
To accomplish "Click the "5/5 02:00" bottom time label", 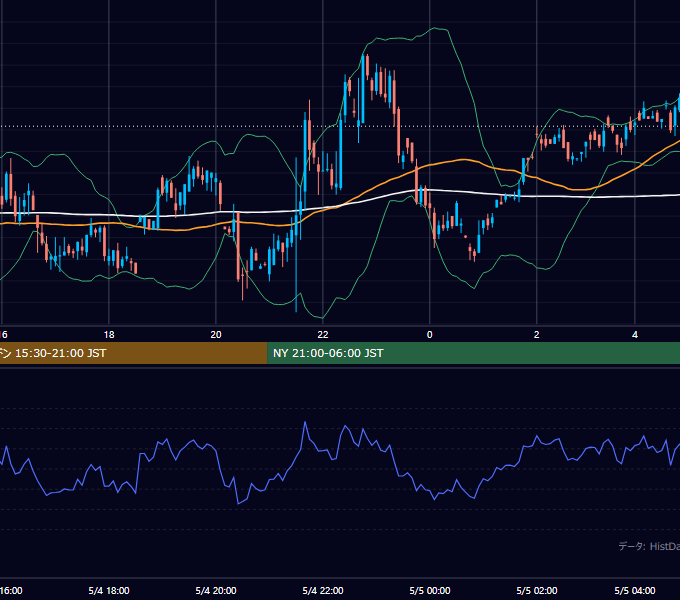I will [536, 590].
